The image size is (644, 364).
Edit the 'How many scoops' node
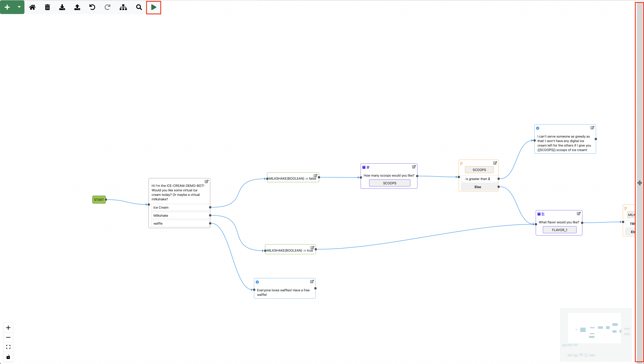(x=414, y=167)
